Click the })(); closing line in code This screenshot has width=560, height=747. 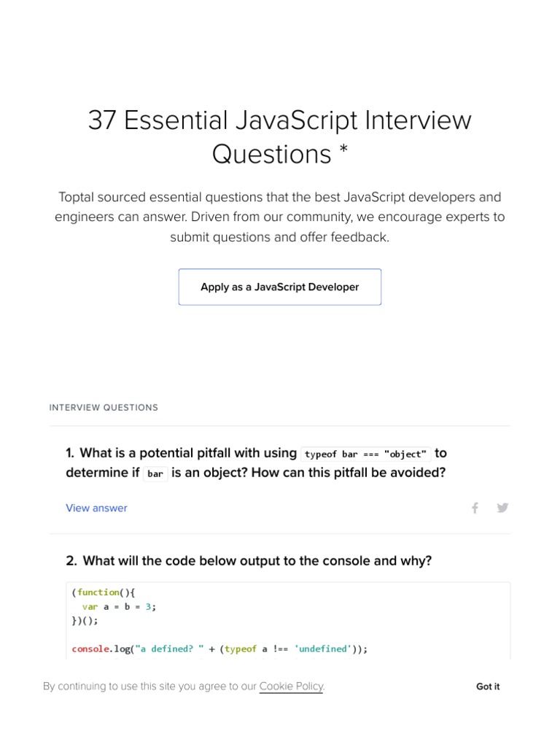tap(85, 621)
